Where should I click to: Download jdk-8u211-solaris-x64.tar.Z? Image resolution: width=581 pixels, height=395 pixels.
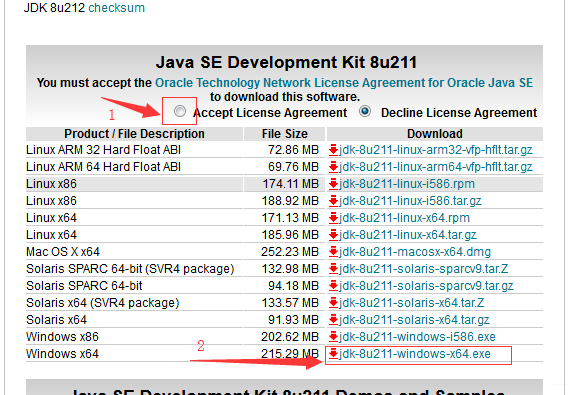412,303
